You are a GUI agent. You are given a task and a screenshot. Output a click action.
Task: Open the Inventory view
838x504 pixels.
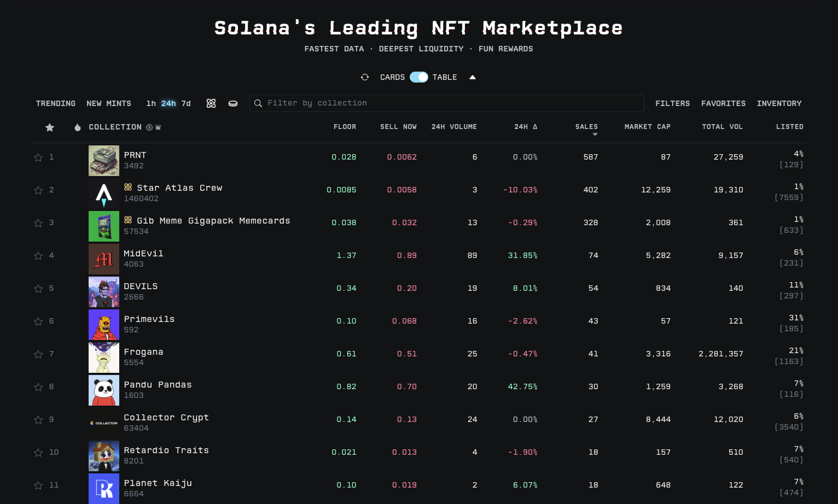click(779, 103)
